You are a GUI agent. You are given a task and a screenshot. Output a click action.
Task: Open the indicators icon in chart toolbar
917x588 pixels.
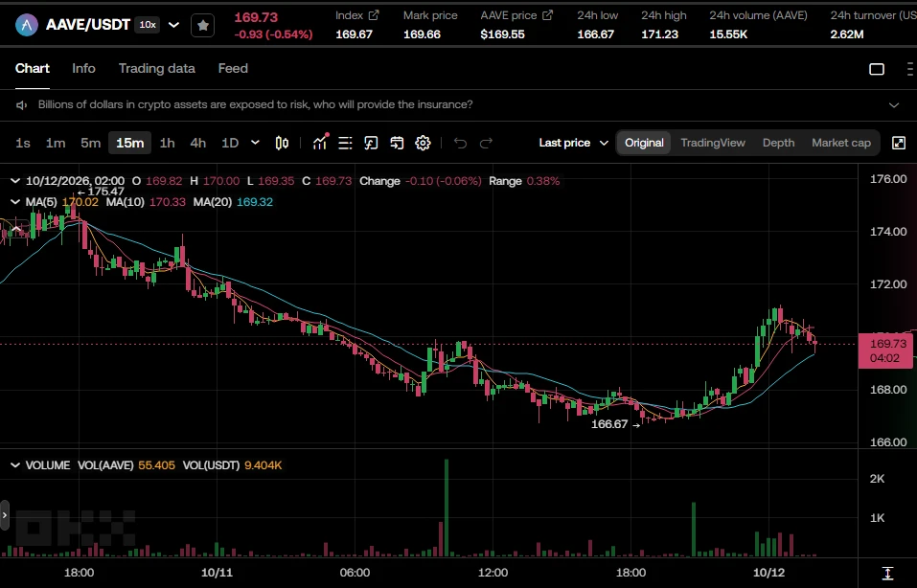(x=320, y=143)
